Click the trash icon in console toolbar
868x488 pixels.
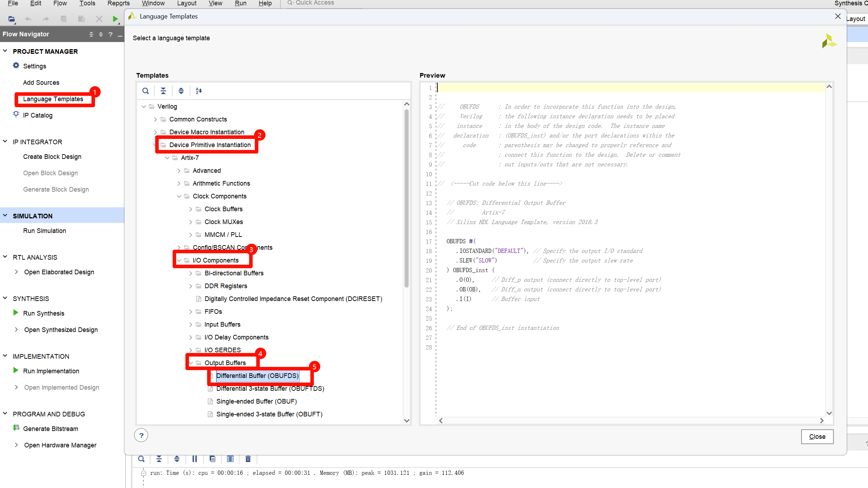[x=248, y=459]
